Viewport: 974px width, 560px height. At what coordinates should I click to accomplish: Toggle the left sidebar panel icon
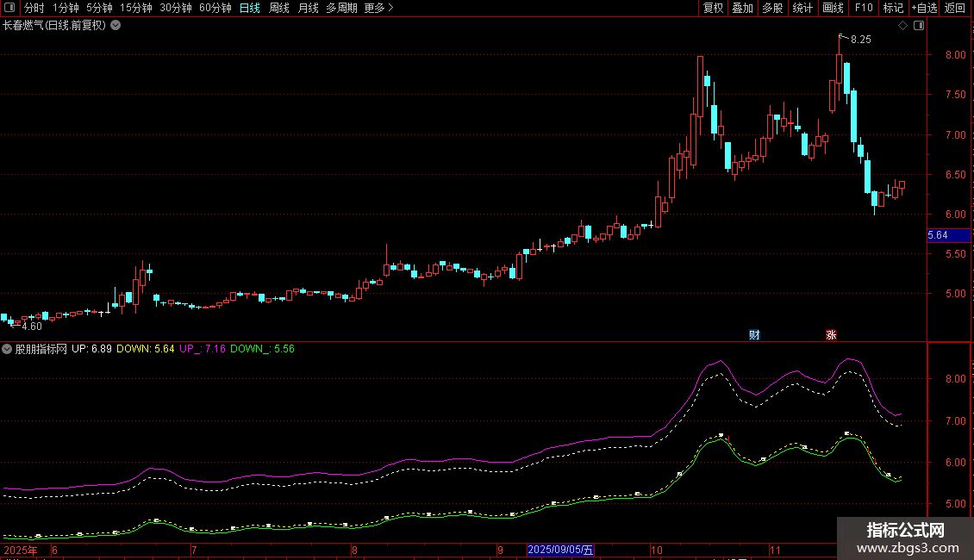[9, 8]
